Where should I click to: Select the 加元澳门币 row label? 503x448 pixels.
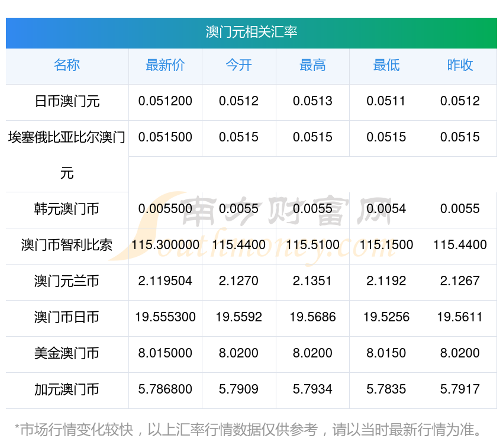point(67,389)
